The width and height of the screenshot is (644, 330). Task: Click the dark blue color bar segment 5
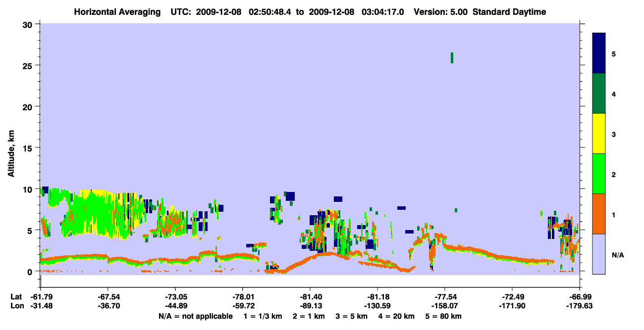click(599, 53)
